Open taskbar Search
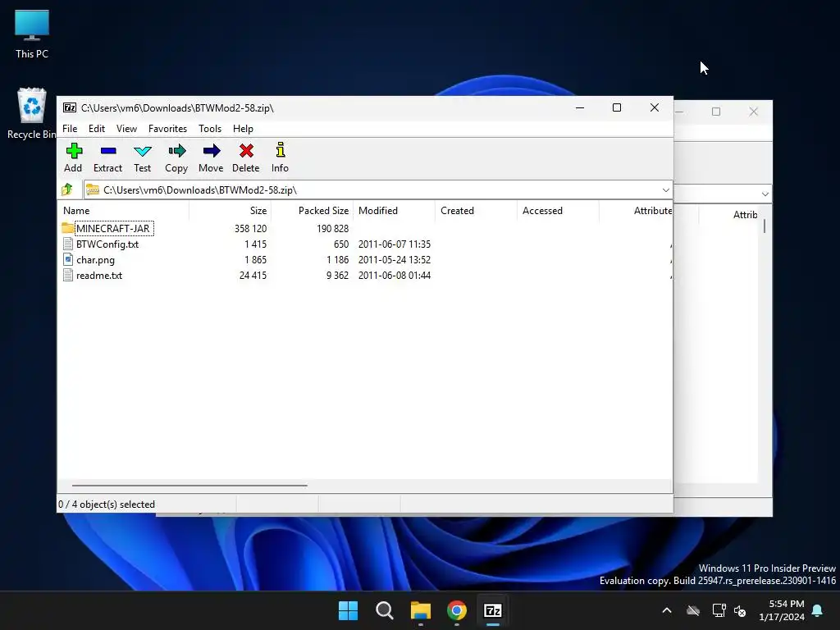 click(384, 610)
